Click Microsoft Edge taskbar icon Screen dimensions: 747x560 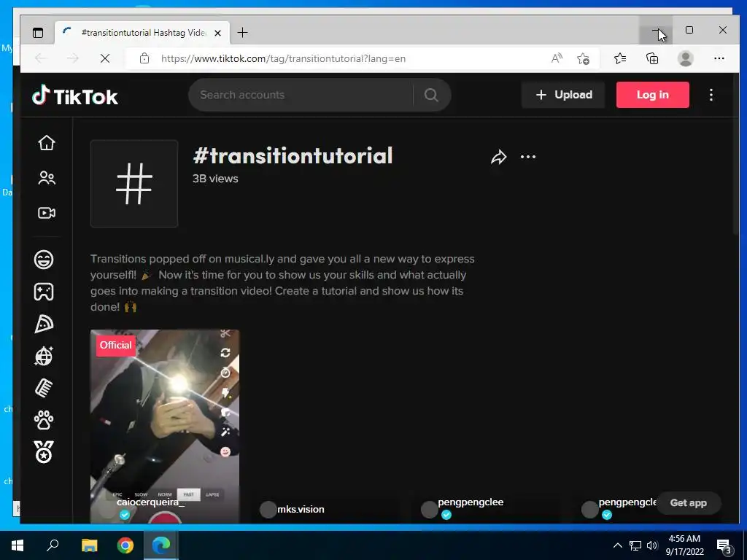pyautogui.click(x=161, y=545)
